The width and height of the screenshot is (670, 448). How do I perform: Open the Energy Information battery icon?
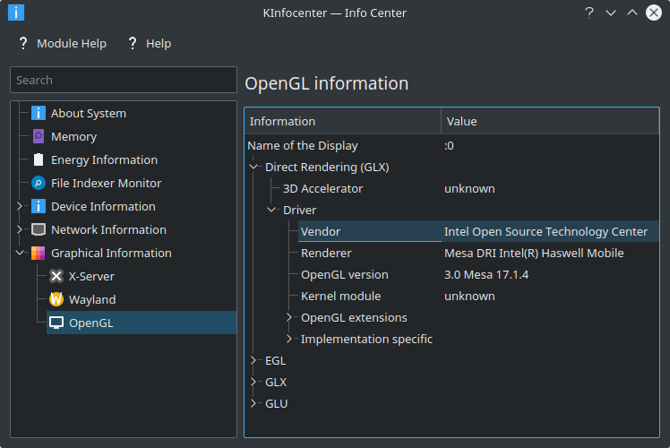tap(39, 160)
